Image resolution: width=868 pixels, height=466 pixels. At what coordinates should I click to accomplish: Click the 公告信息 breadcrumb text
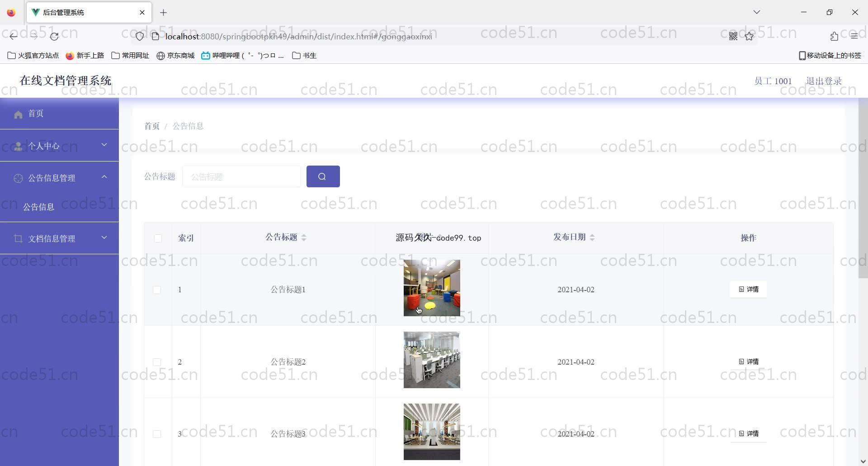click(x=188, y=126)
